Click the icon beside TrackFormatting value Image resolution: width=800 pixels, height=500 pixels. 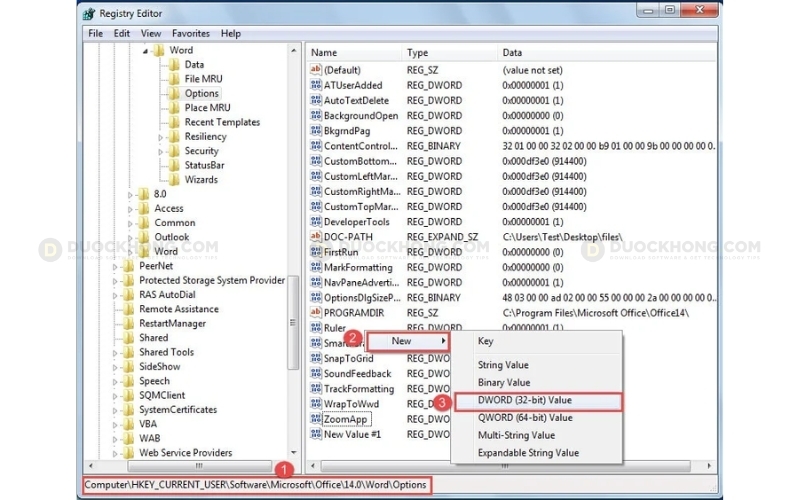pos(316,388)
